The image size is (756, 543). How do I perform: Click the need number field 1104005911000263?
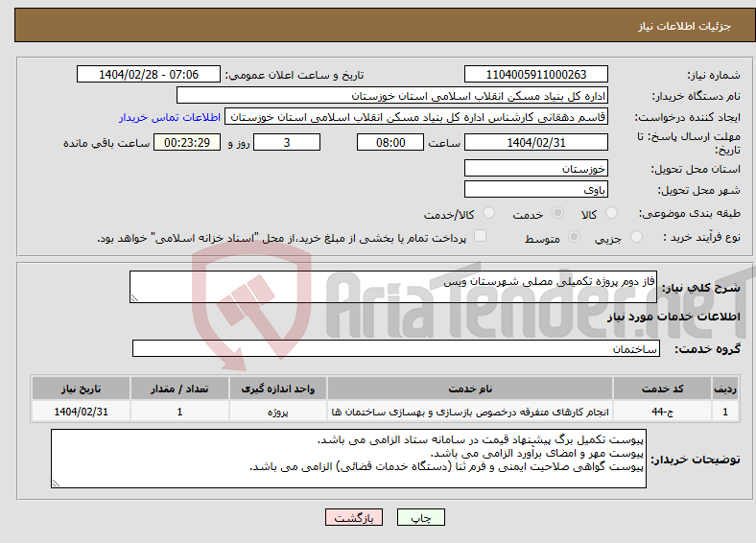(535, 74)
